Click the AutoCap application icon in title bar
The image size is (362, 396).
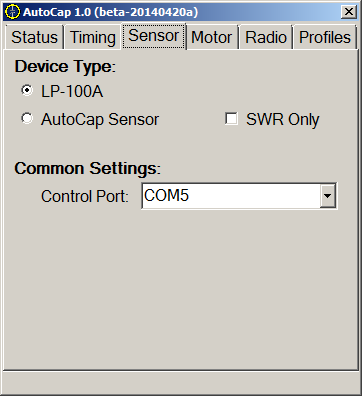[x=12, y=12]
